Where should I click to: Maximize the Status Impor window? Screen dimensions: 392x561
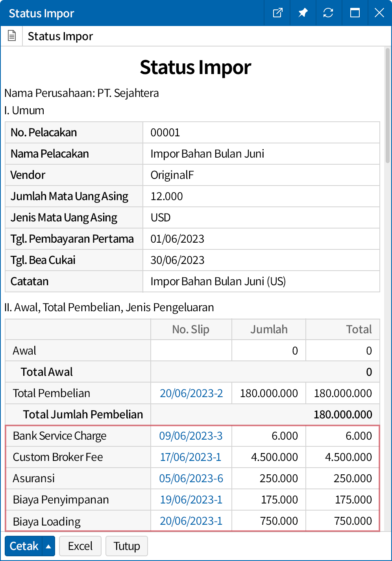click(x=355, y=13)
